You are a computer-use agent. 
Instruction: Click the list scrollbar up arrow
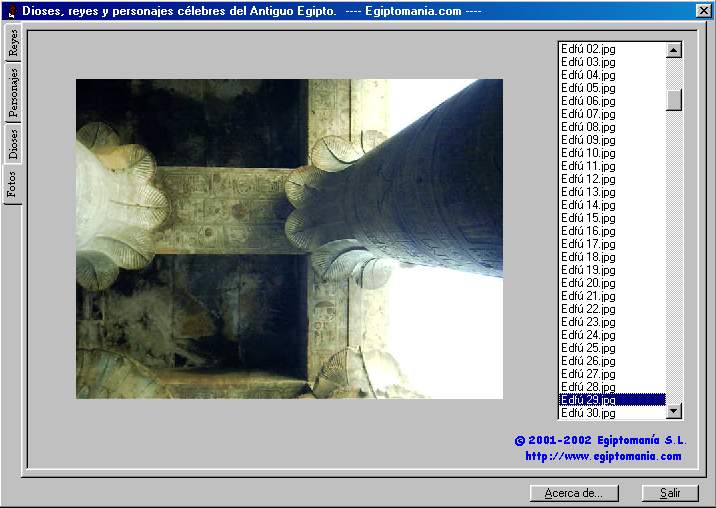coord(674,49)
